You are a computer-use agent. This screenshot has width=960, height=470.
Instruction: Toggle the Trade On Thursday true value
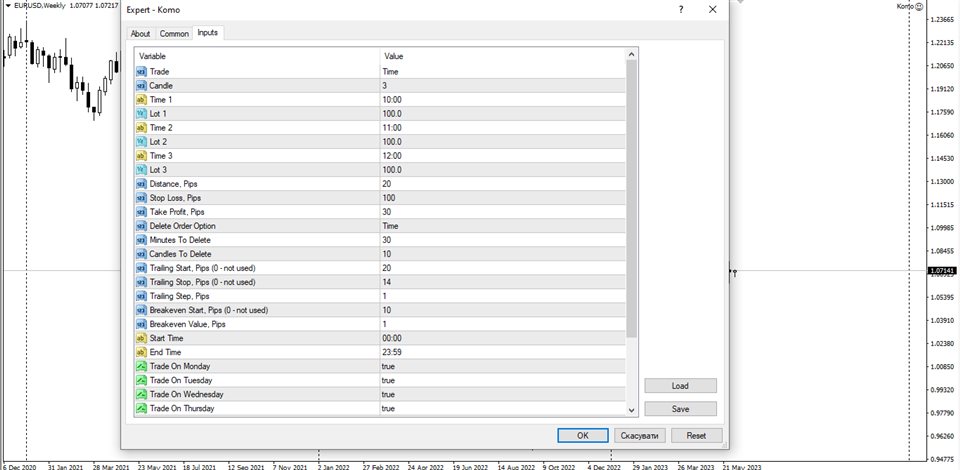click(500, 408)
